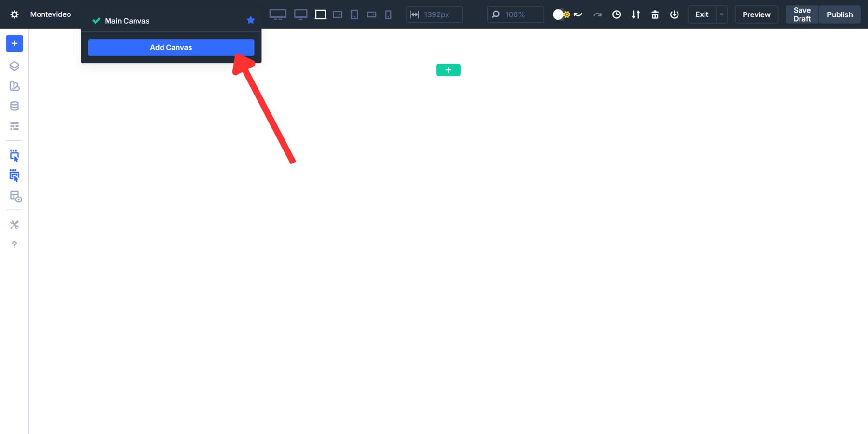Click the revision history clock icon
Image resolution: width=868 pixels, height=434 pixels.
[616, 14]
